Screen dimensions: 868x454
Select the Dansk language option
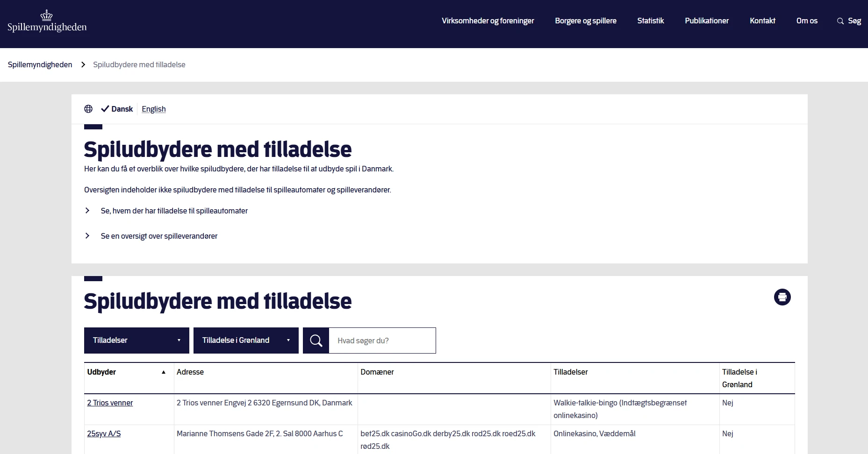117,109
